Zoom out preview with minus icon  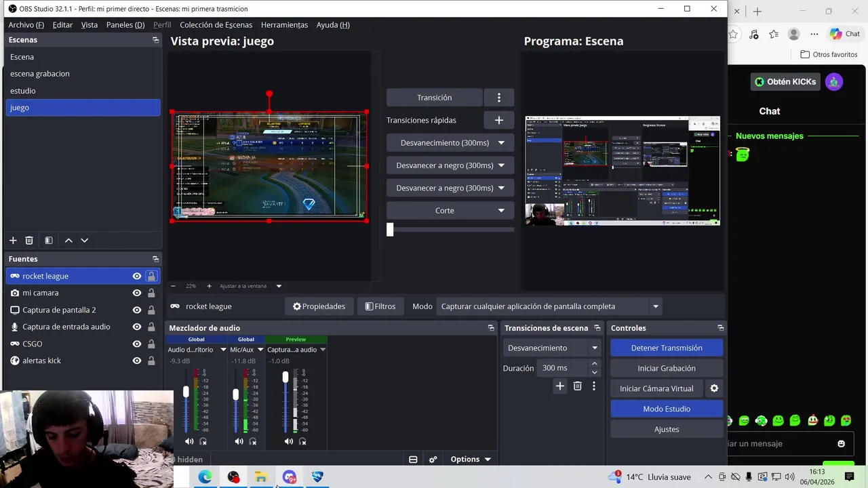173,286
